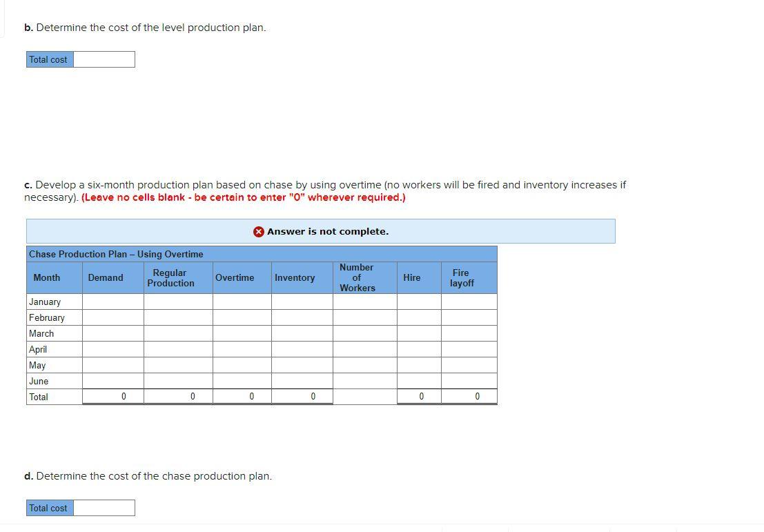Select April Demand cell
764x532 pixels.
click(x=113, y=349)
